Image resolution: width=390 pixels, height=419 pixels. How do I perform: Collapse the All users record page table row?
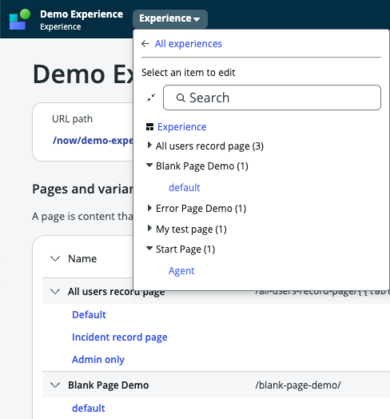[55, 292]
